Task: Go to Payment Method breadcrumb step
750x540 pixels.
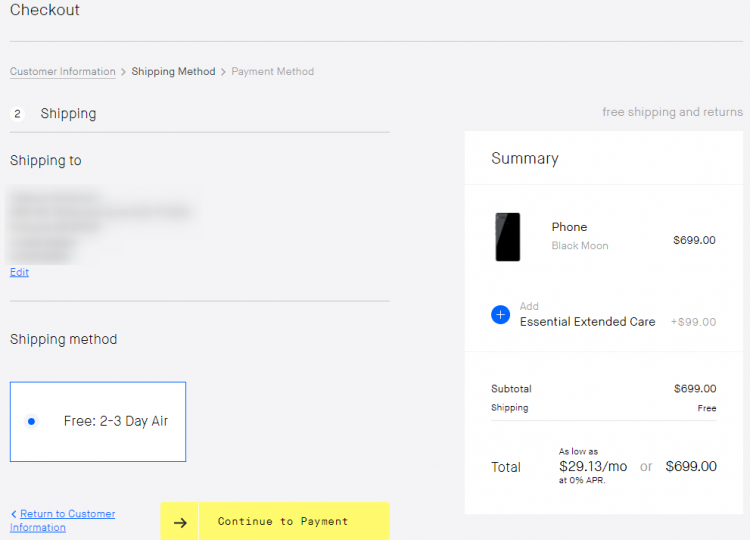Action: point(273,71)
